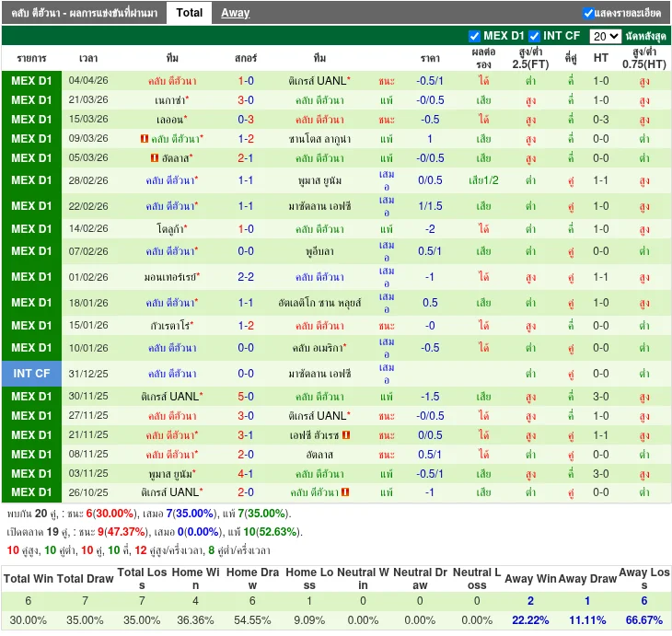Click red card icon beside ซานโตส ลากูนา match home team

(x=145, y=139)
